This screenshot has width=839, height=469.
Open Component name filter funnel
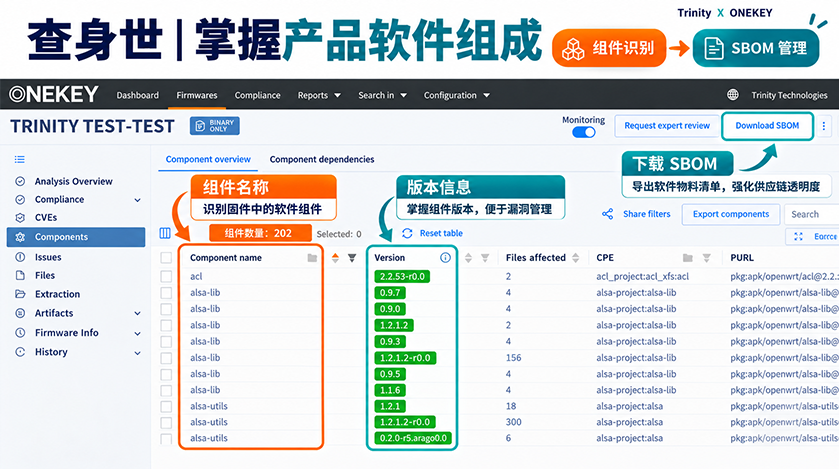coord(352,258)
